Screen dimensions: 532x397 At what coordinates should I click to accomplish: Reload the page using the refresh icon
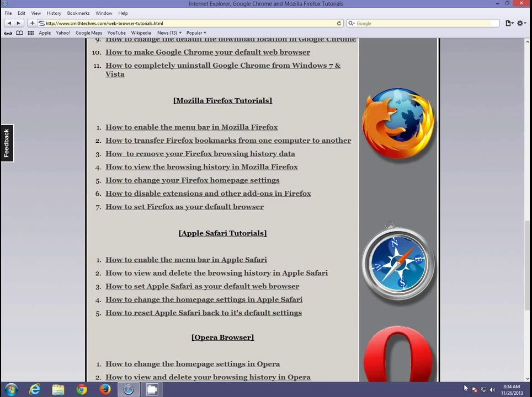pos(339,23)
